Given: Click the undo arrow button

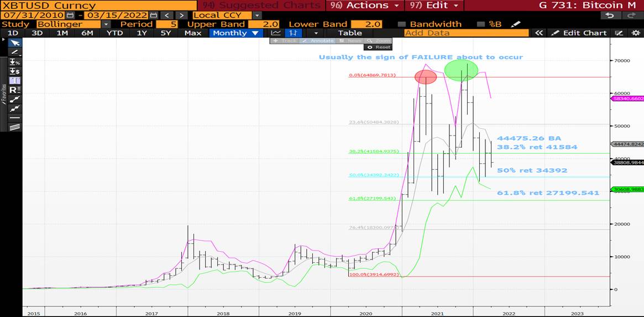Looking at the screenshot, I should pos(610,15).
